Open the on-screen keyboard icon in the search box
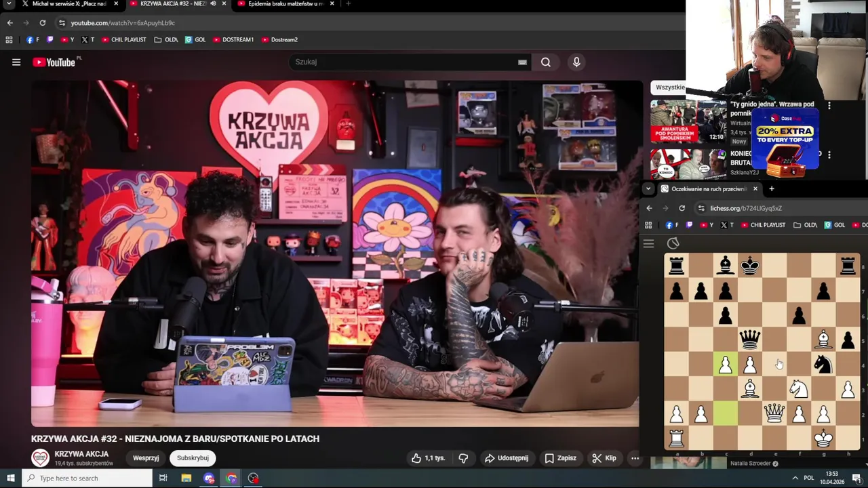This screenshot has height=488, width=868. [522, 62]
